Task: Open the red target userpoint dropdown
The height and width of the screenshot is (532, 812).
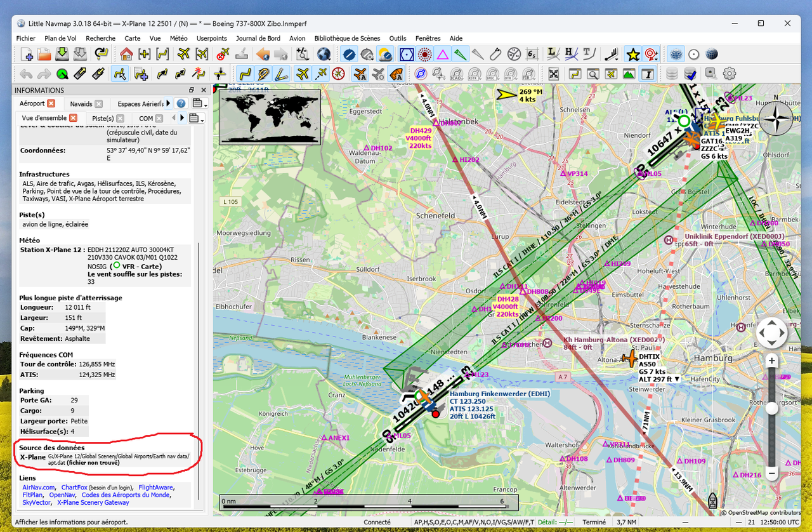Action: pos(652,54)
